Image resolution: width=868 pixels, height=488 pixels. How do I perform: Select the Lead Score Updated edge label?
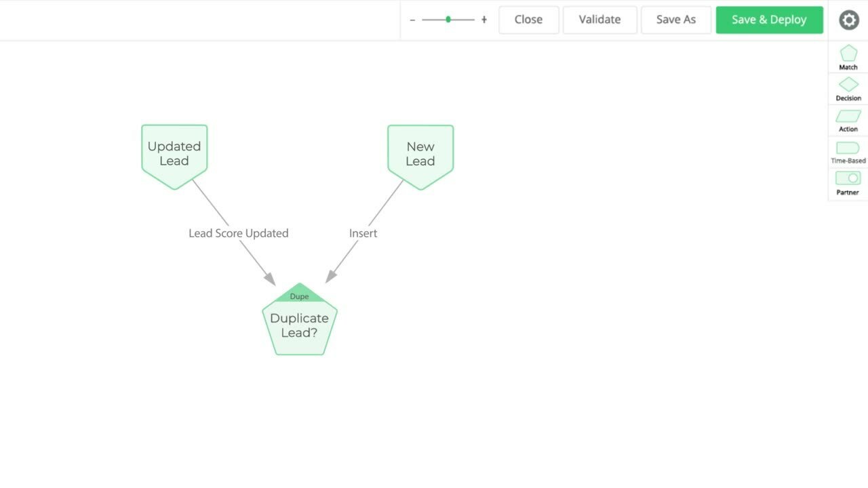click(x=238, y=232)
